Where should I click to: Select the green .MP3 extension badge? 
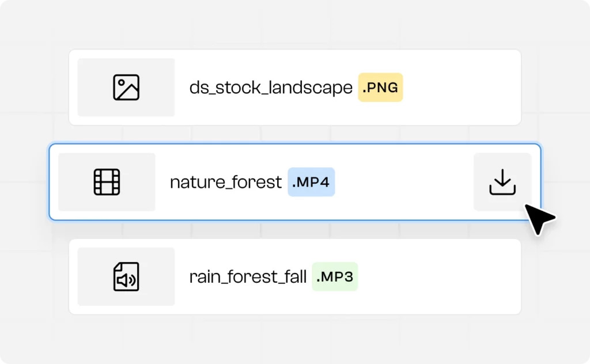(x=335, y=277)
